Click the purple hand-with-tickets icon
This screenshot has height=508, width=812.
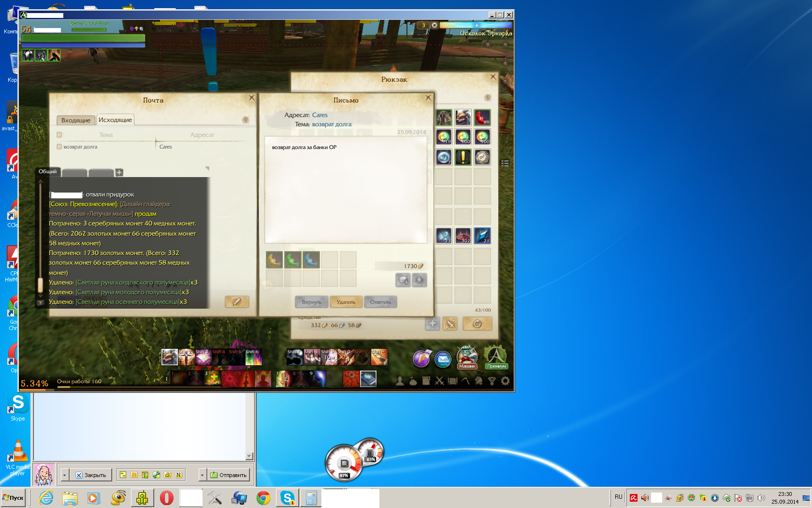click(421, 359)
